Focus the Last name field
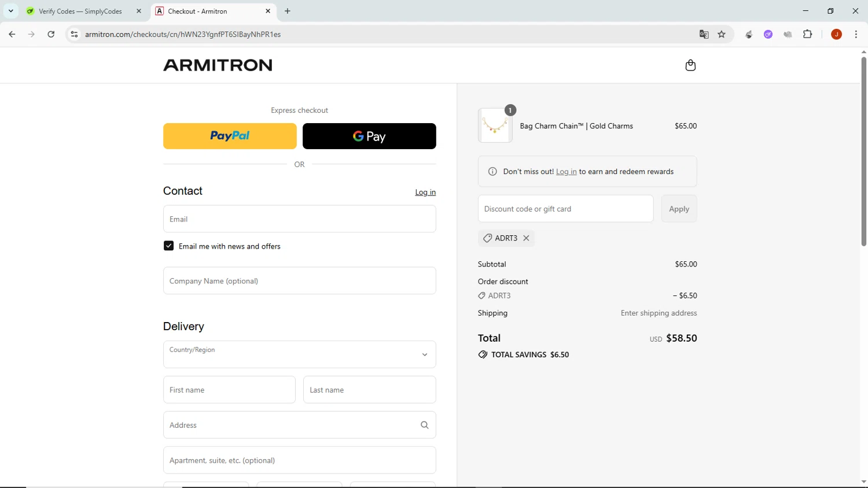The height and width of the screenshot is (488, 868). point(369,390)
